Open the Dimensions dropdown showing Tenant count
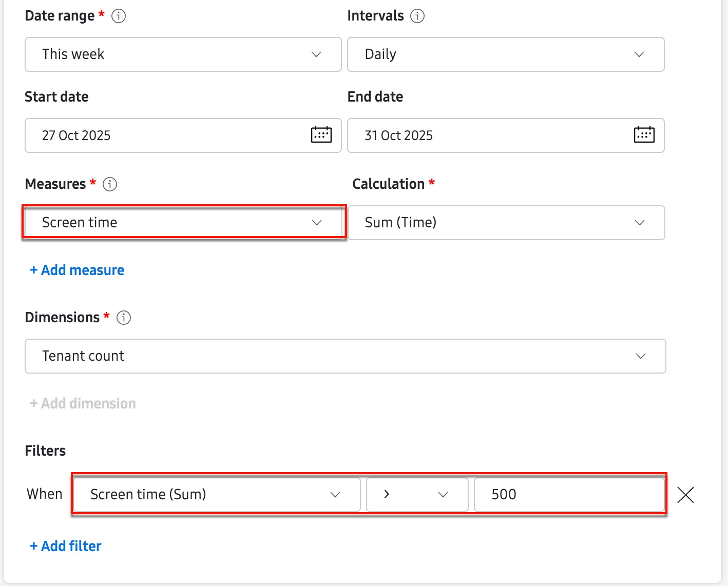Screen dimensions: 728x586 click(345, 356)
